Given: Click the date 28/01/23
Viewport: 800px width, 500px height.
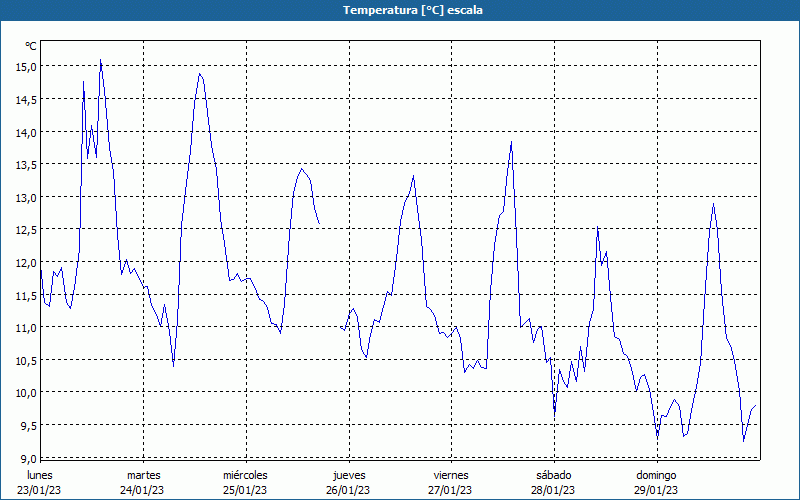Looking at the screenshot, I should click(x=553, y=490).
